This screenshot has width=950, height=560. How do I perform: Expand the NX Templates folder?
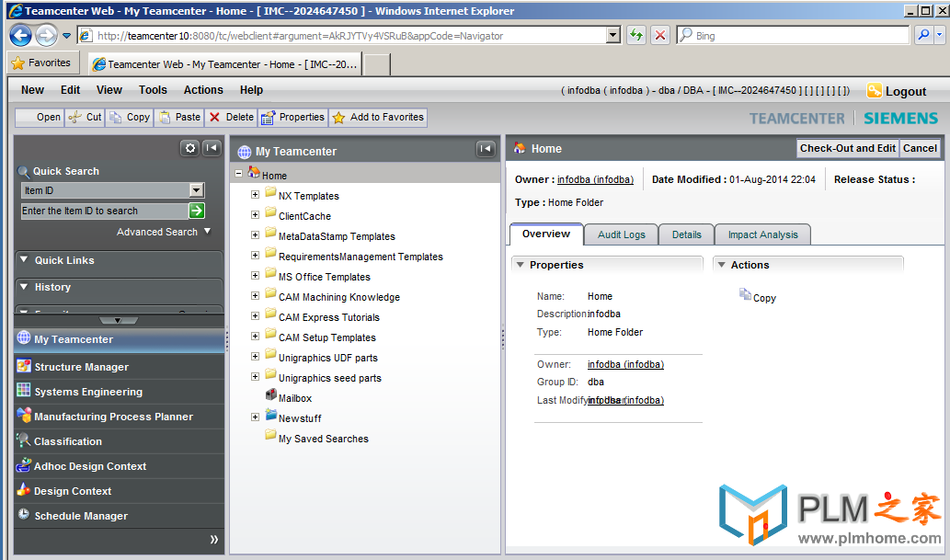[255, 195]
